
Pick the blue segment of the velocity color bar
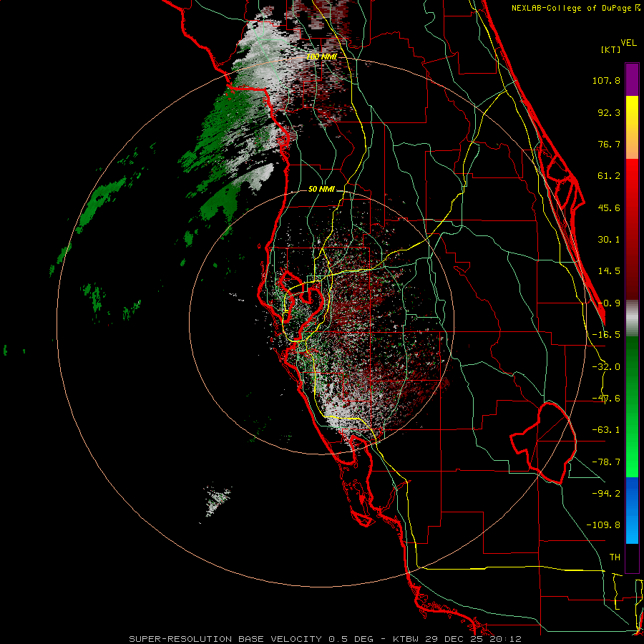click(x=632, y=510)
